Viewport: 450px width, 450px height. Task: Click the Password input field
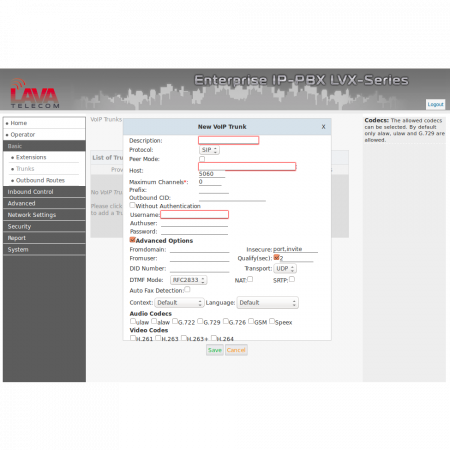(x=194, y=231)
